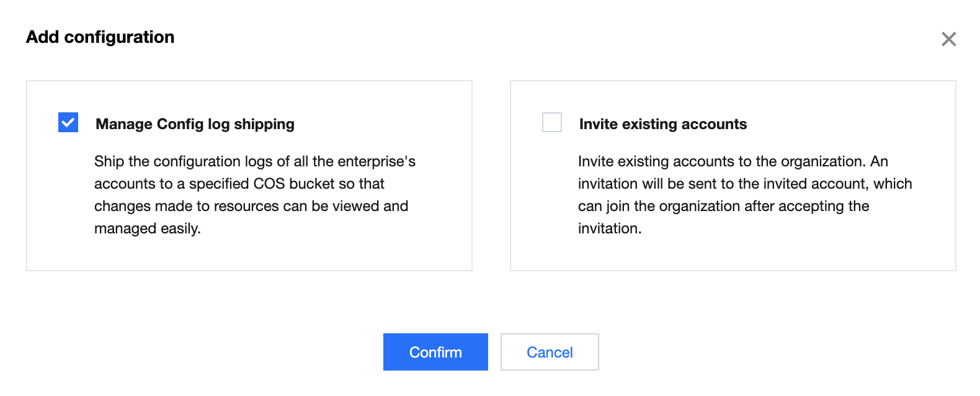This screenshot has width=980, height=396.
Task: Click the 'Add configuration' dialog title
Action: click(x=100, y=37)
